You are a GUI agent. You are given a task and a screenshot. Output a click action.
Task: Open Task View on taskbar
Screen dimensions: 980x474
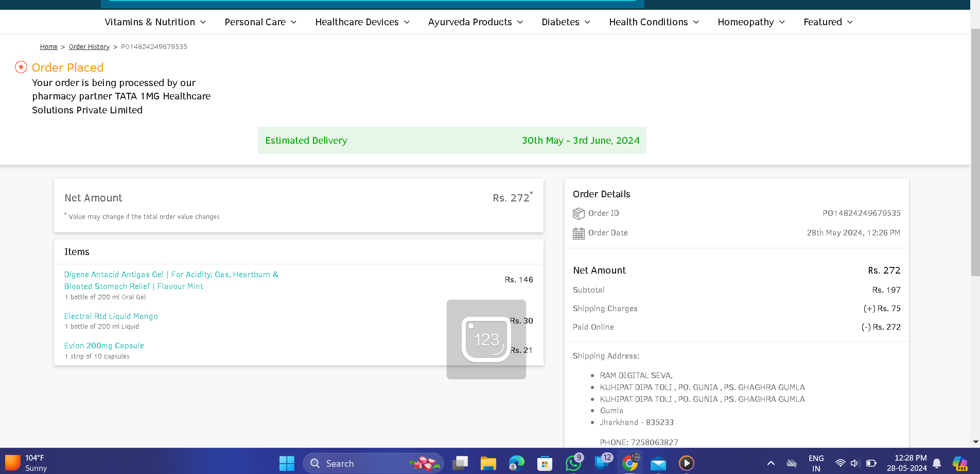460,463
